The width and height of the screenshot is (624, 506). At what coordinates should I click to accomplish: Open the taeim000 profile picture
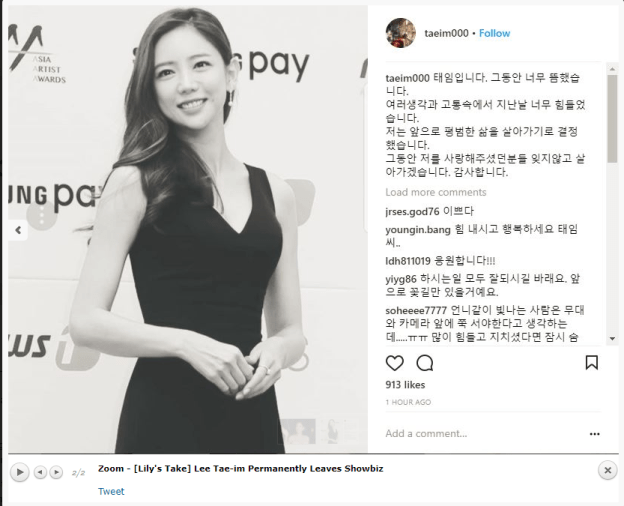(x=400, y=33)
